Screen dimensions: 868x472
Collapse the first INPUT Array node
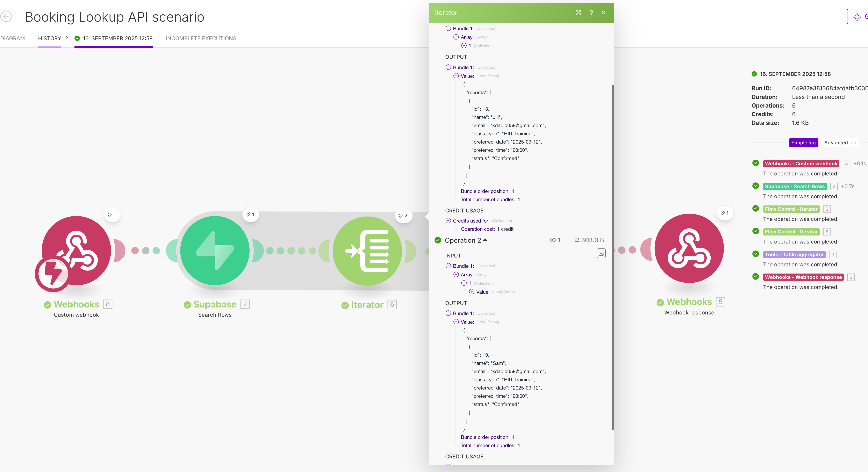(x=456, y=37)
